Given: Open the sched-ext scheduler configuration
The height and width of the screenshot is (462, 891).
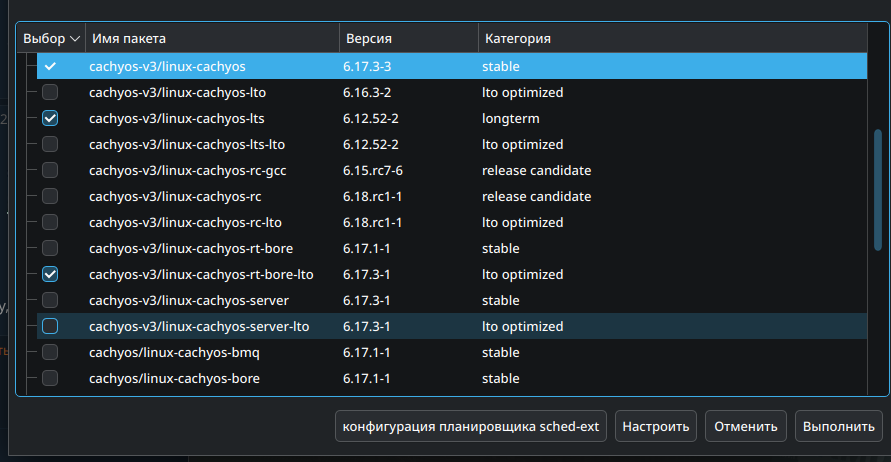Looking at the screenshot, I should pos(471,426).
